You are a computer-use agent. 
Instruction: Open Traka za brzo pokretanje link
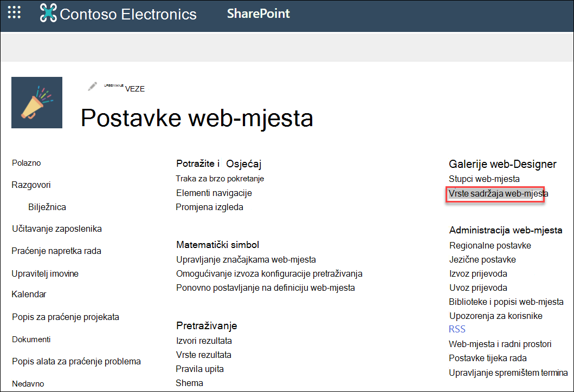220,179
